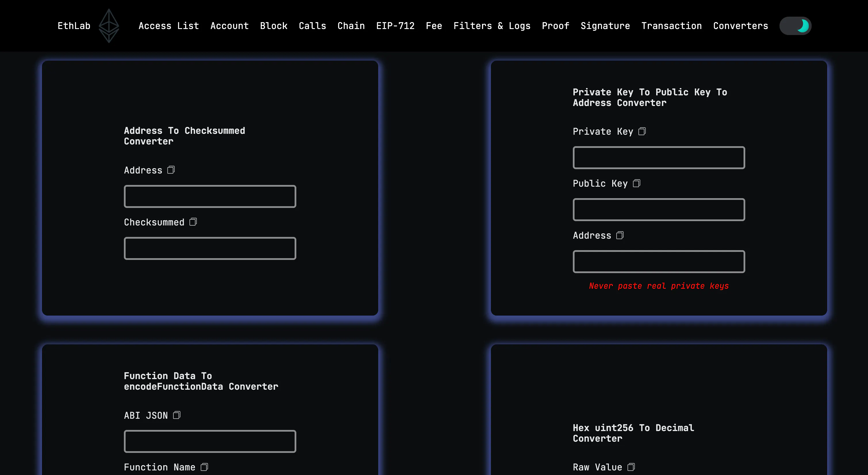
Task: Copy the Address field in Checksummed Converter
Action: pos(171,170)
